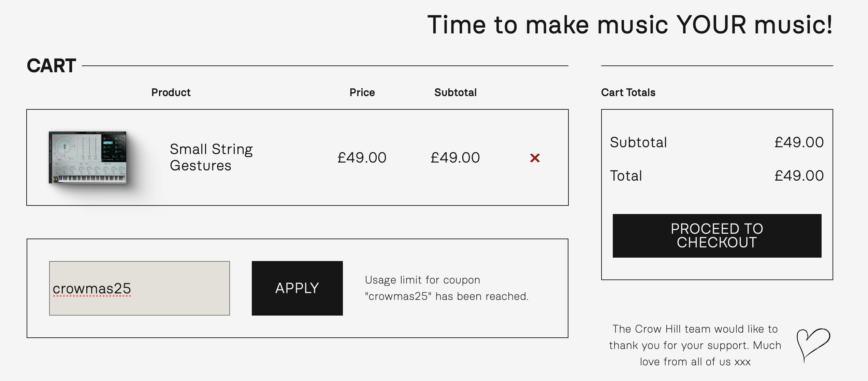The height and width of the screenshot is (381, 868).
Task: Click the item price under Price column
Action: [362, 157]
